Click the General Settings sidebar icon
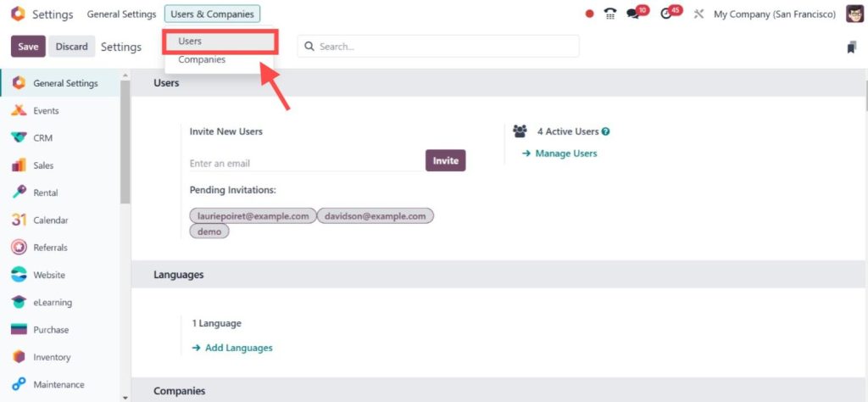The height and width of the screenshot is (402, 868). coord(19,83)
